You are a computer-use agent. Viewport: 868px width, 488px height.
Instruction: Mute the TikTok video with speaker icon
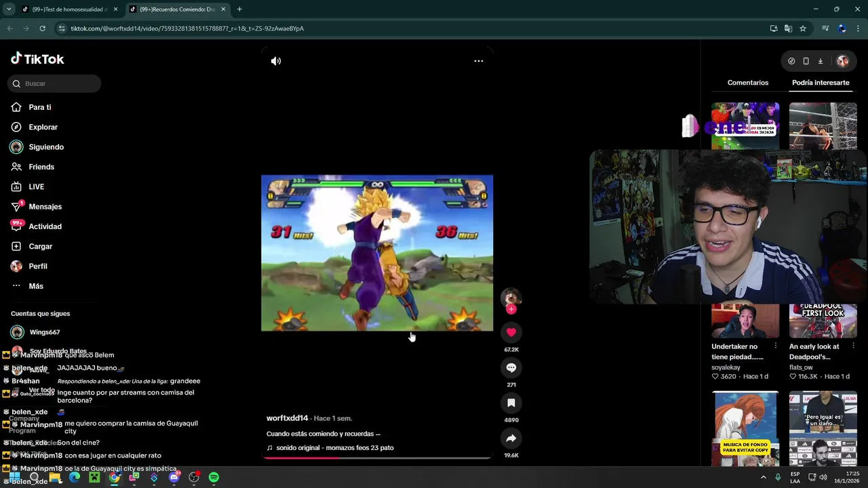click(x=276, y=61)
